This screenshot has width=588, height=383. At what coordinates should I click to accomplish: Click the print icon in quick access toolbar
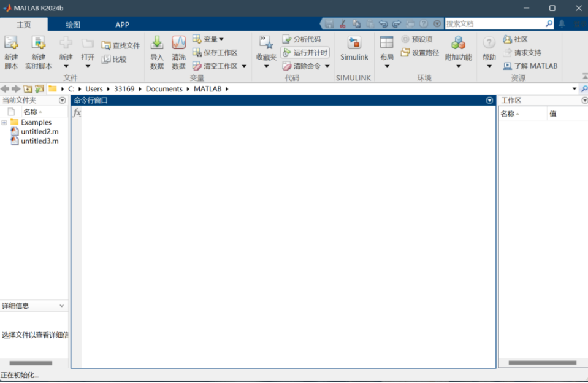coord(410,24)
